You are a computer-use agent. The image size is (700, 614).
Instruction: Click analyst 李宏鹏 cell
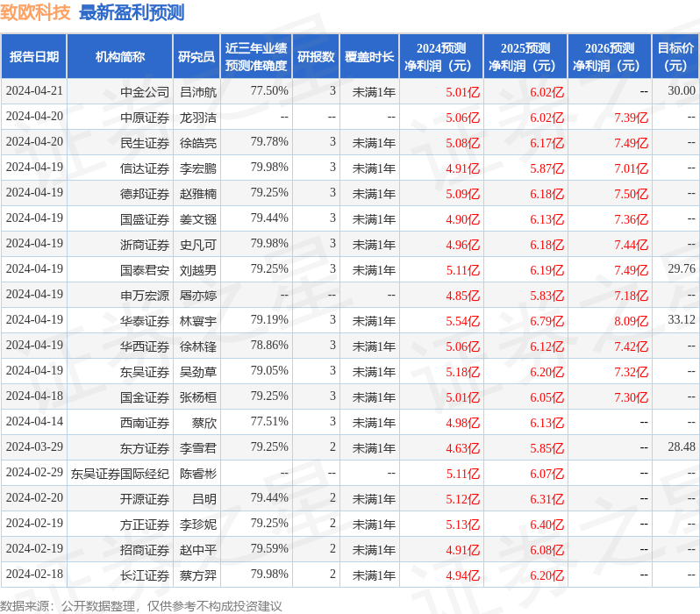pos(197,168)
